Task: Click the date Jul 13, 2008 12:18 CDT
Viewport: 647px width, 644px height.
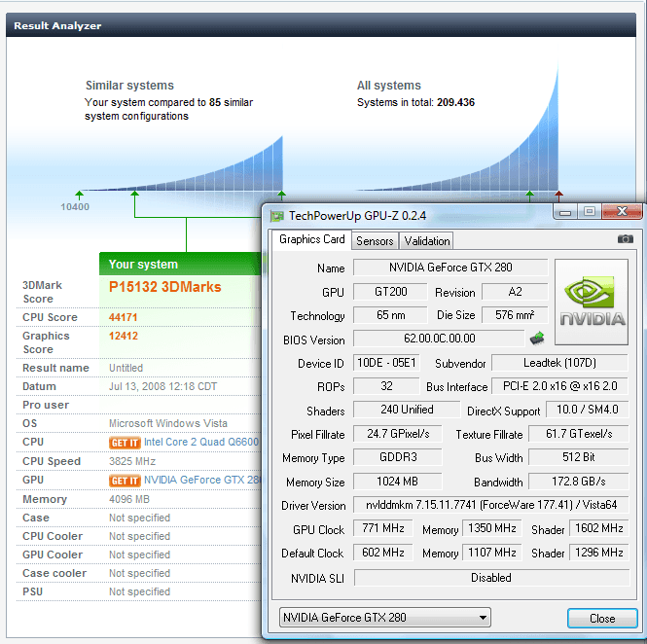Action: point(162,386)
